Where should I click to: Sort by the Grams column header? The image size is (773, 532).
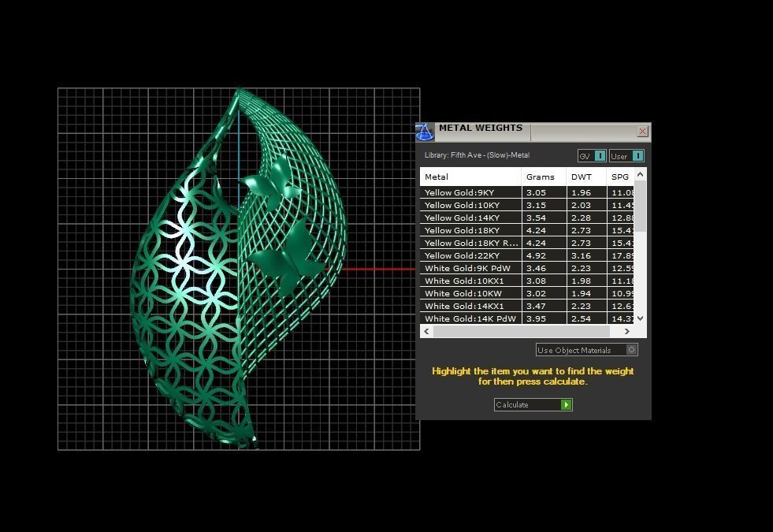[544, 177]
